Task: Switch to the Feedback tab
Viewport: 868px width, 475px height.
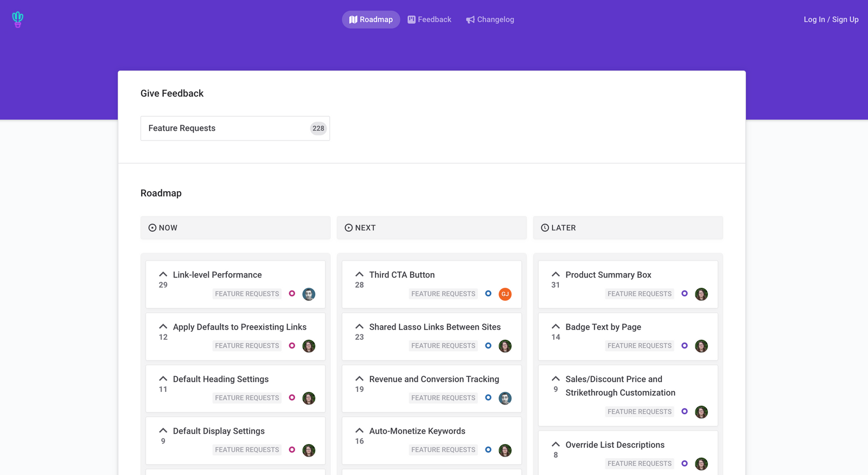Action: click(x=429, y=20)
